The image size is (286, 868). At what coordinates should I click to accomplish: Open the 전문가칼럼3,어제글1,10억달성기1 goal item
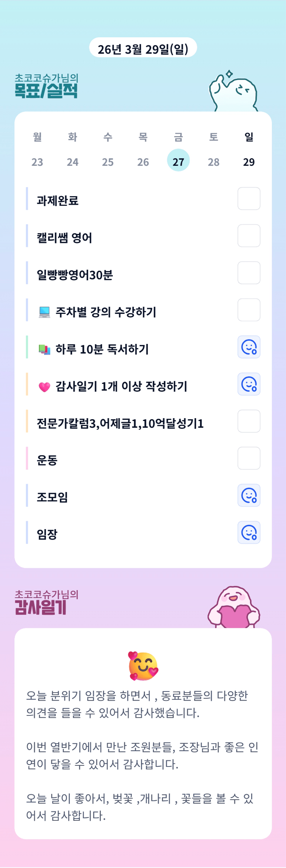pos(120,423)
